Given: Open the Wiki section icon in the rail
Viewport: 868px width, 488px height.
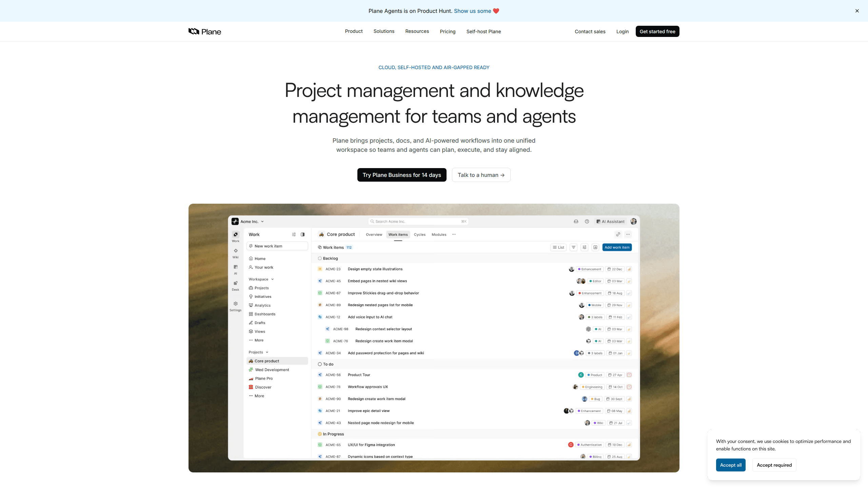Looking at the screenshot, I should (x=236, y=251).
